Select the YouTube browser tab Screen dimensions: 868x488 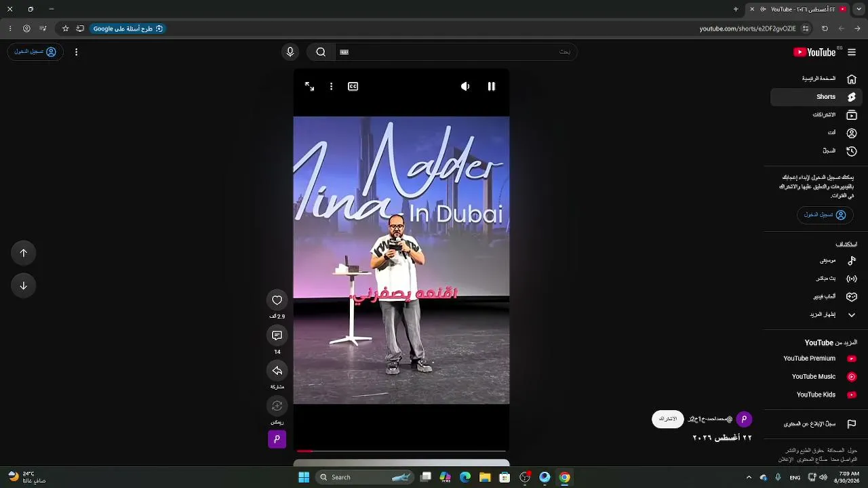tap(797, 9)
